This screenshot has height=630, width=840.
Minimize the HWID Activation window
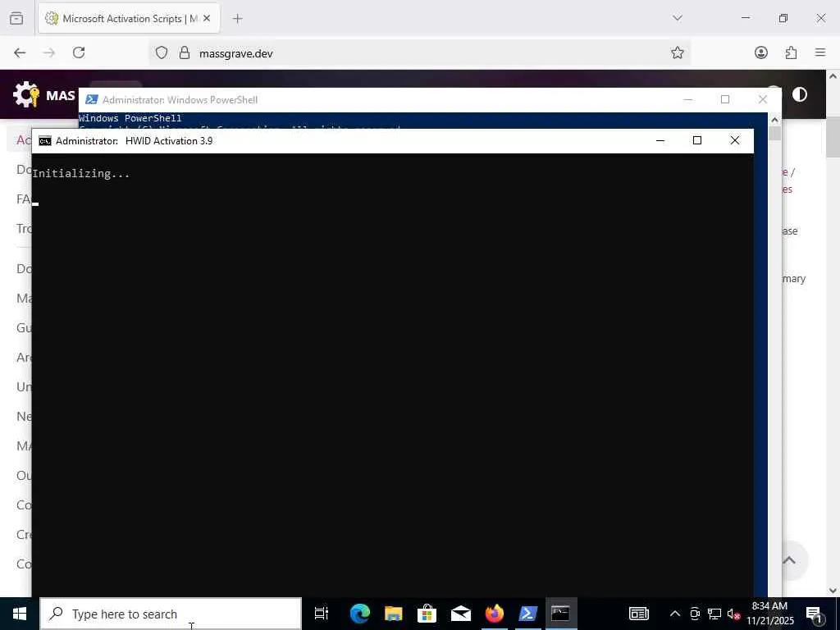[660, 140]
